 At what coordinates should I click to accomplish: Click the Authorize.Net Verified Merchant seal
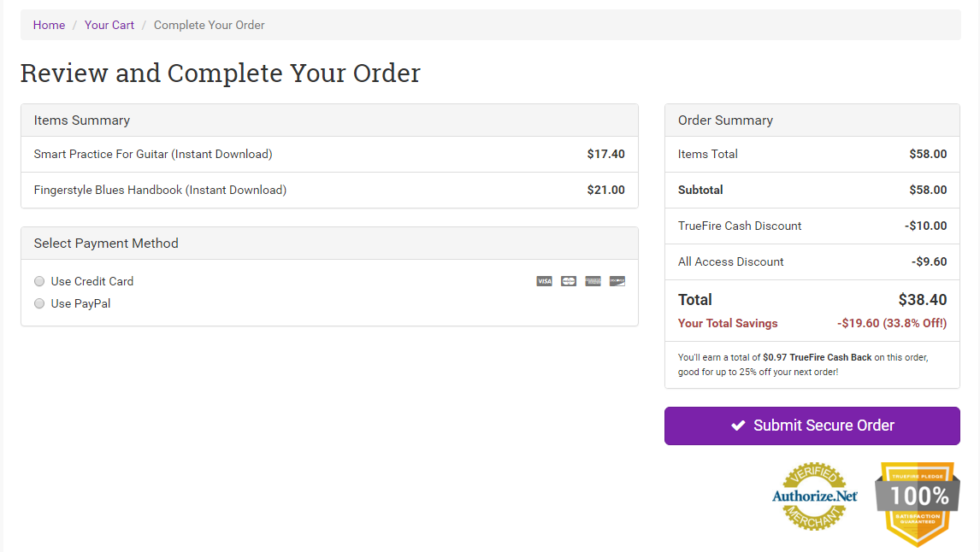point(815,496)
